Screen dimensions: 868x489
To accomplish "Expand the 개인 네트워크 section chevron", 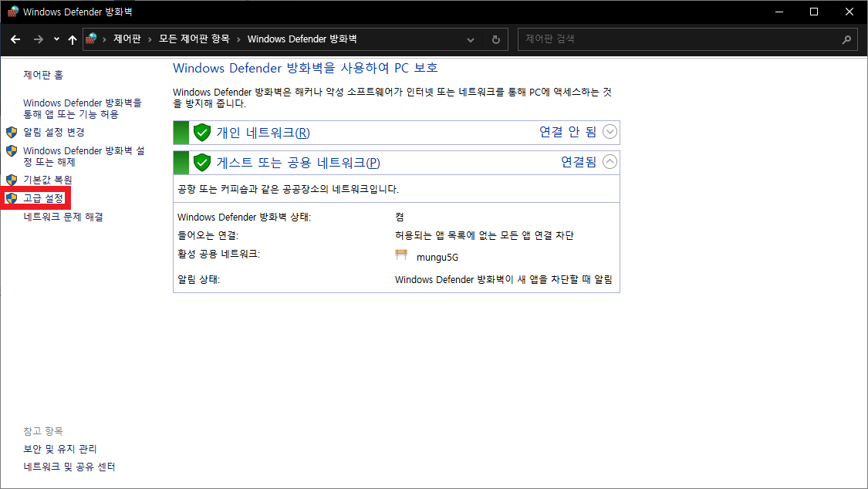I will pyautogui.click(x=610, y=132).
